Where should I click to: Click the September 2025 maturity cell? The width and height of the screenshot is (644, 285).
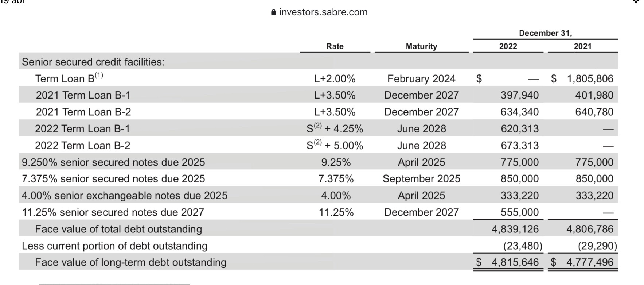421,179
